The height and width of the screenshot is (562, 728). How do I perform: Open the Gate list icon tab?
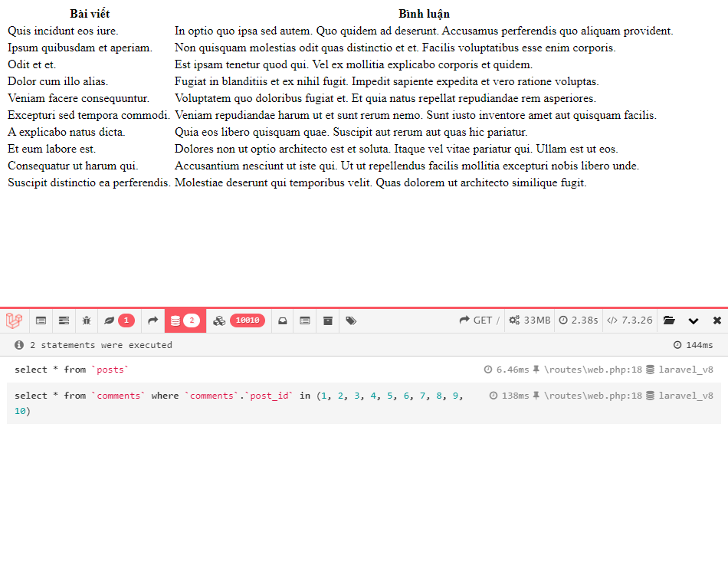(305, 320)
